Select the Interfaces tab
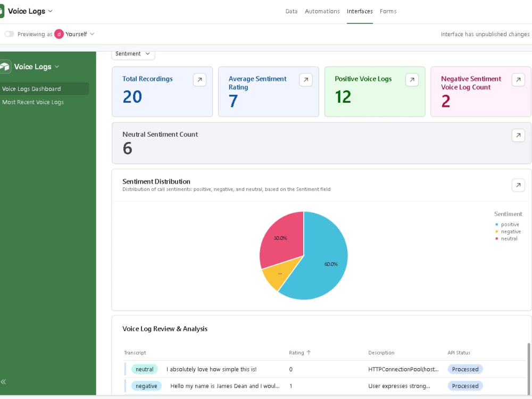The image size is (532, 399). tap(360, 11)
